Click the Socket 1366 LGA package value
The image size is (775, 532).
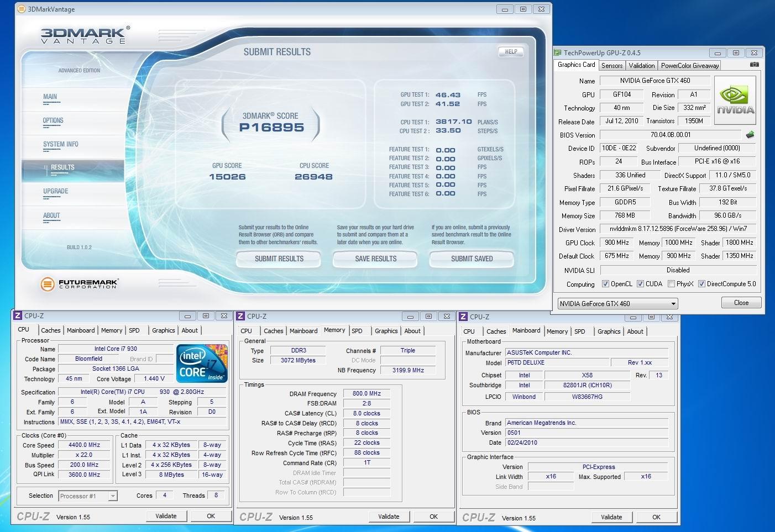(x=116, y=368)
